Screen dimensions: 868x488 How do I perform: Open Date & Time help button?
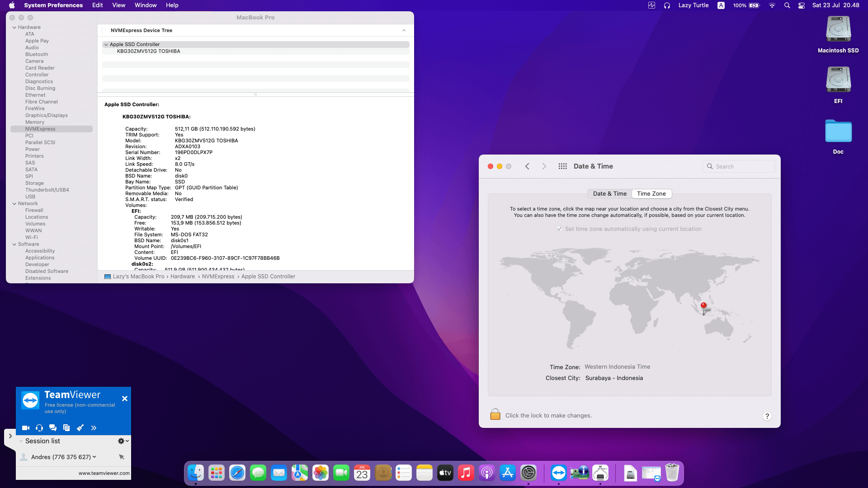(767, 416)
